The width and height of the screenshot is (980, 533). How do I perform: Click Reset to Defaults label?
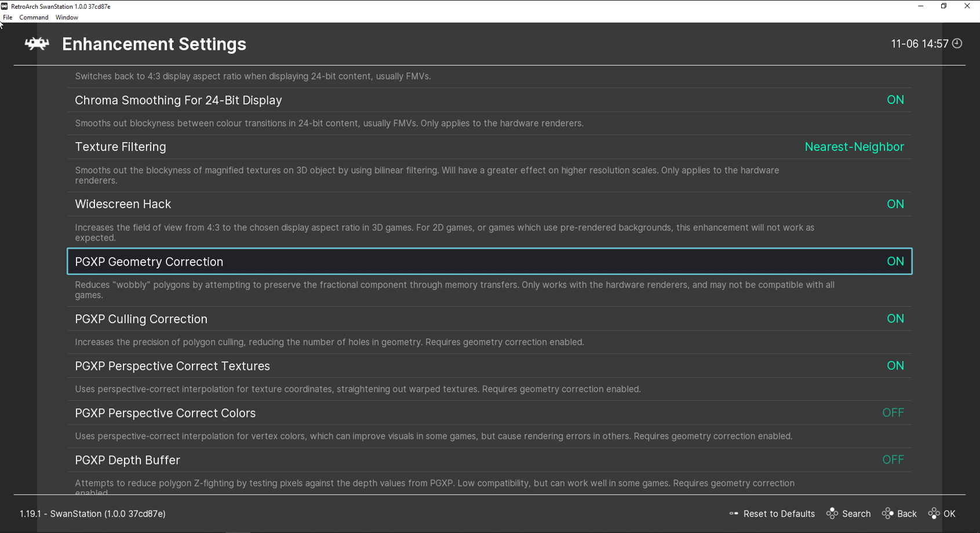[779, 514]
